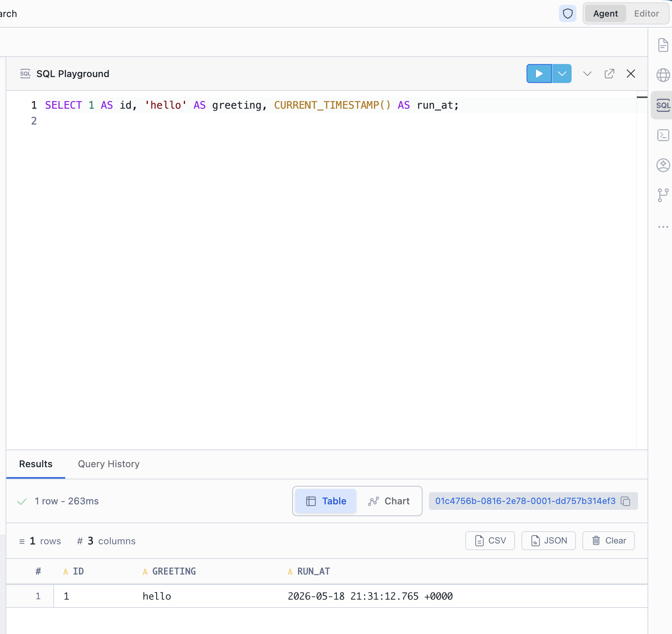Open run options dropdown next to play
Screen dimensions: 672x634
(x=562, y=74)
